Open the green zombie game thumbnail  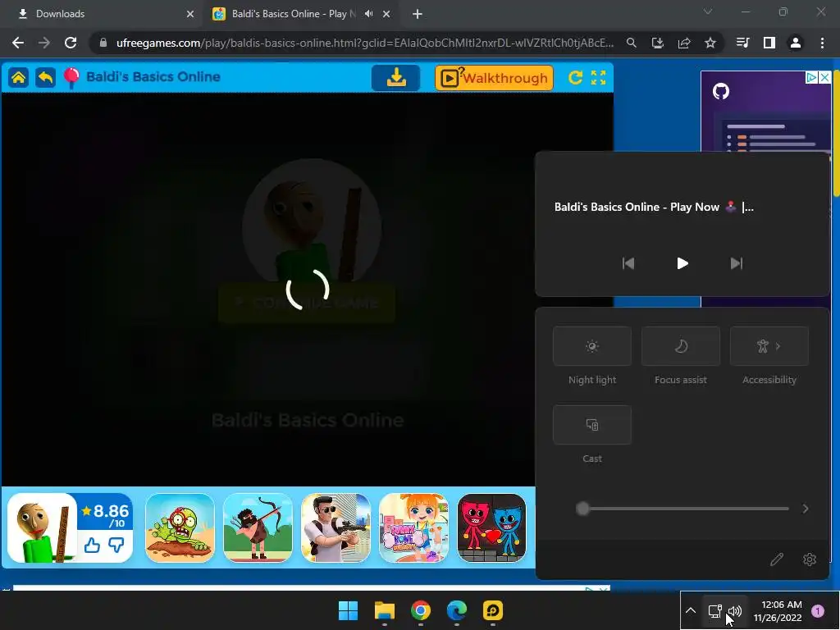coord(180,527)
